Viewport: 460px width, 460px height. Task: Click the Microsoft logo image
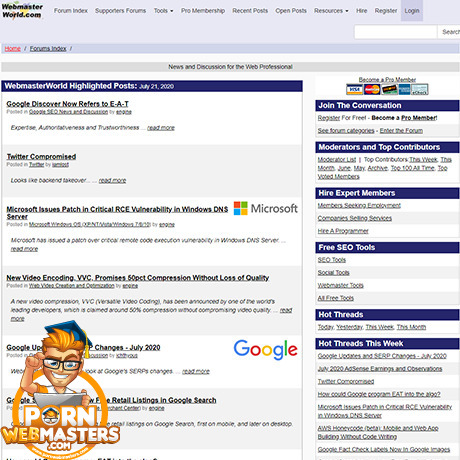[265, 209]
